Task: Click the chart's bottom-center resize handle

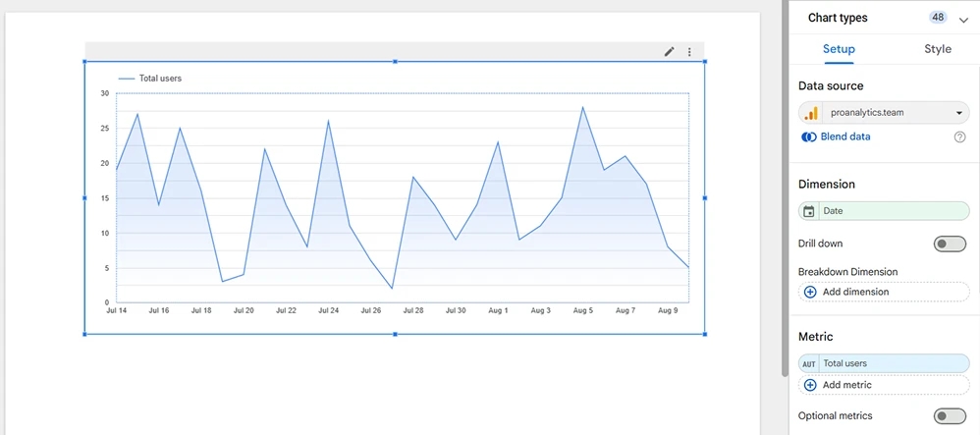Action: coord(395,335)
